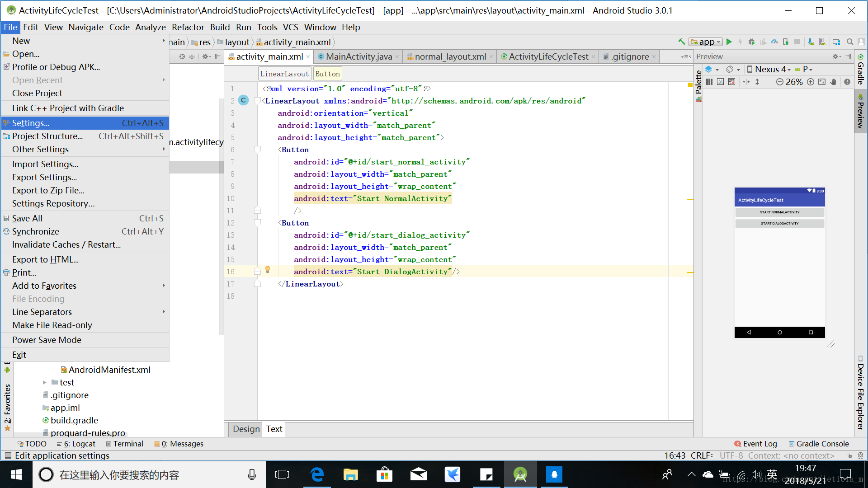Click the Windows Start button

point(16,474)
